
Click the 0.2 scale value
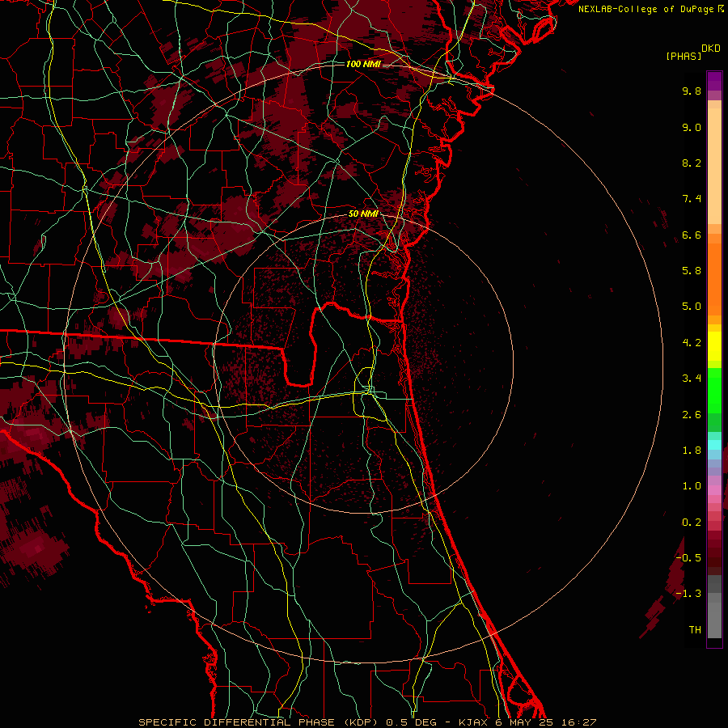[x=692, y=523]
